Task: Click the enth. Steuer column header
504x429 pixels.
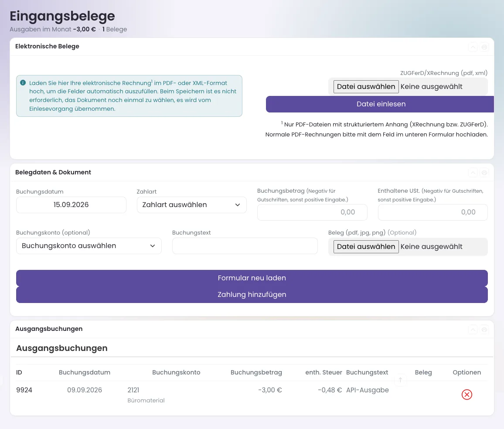Action: tap(324, 372)
